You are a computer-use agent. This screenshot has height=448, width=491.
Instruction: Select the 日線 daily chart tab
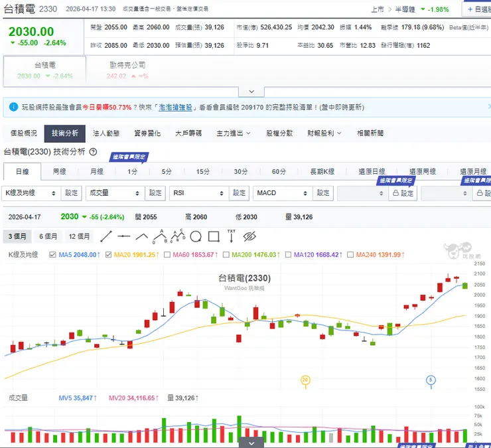tap(23, 172)
